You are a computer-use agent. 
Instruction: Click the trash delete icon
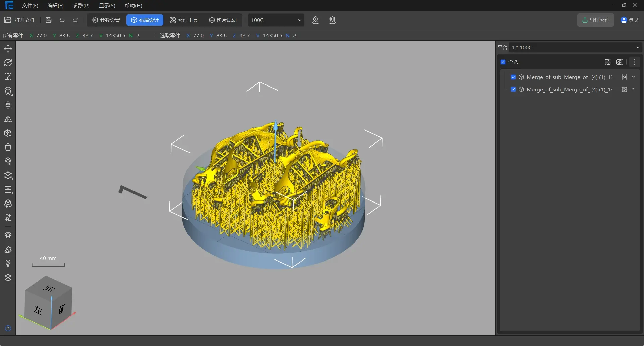(x=8, y=147)
